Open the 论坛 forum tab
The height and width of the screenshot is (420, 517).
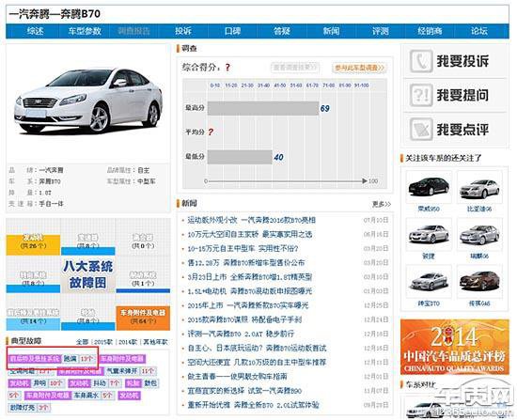[479, 31]
